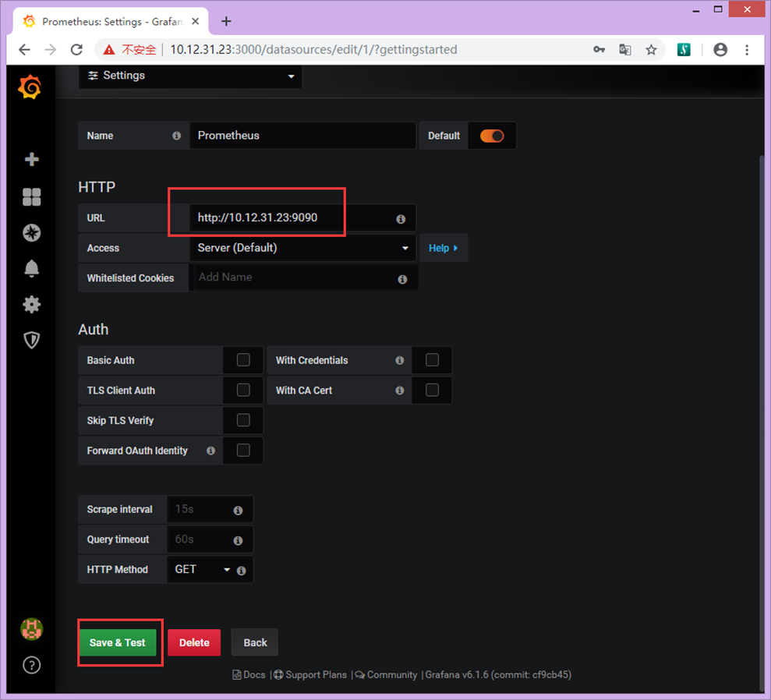This screenshot has height=700, width=771.
Task: Open Chrome three-dot menu
Action: point(747,50)
